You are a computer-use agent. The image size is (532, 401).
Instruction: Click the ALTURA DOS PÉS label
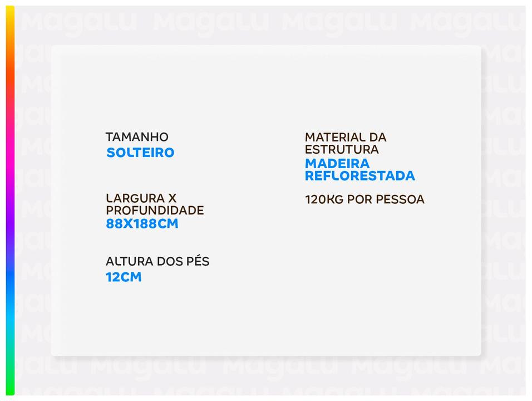tap(157, 262)
